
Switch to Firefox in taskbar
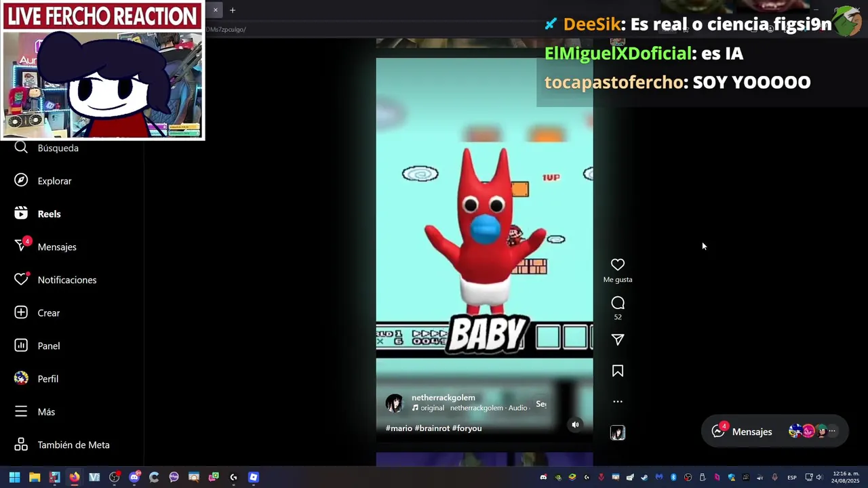75,477
